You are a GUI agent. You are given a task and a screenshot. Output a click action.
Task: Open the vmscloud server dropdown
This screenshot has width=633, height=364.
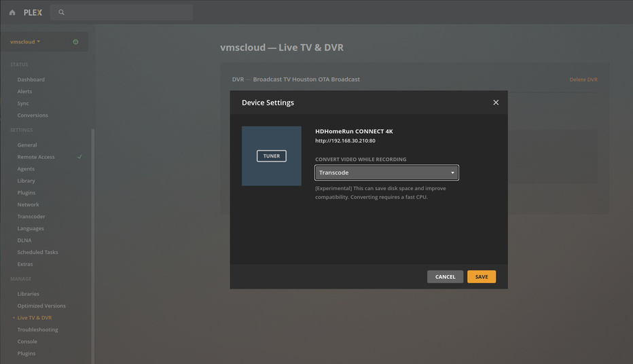pyautogui.click(x=25, y=41)
